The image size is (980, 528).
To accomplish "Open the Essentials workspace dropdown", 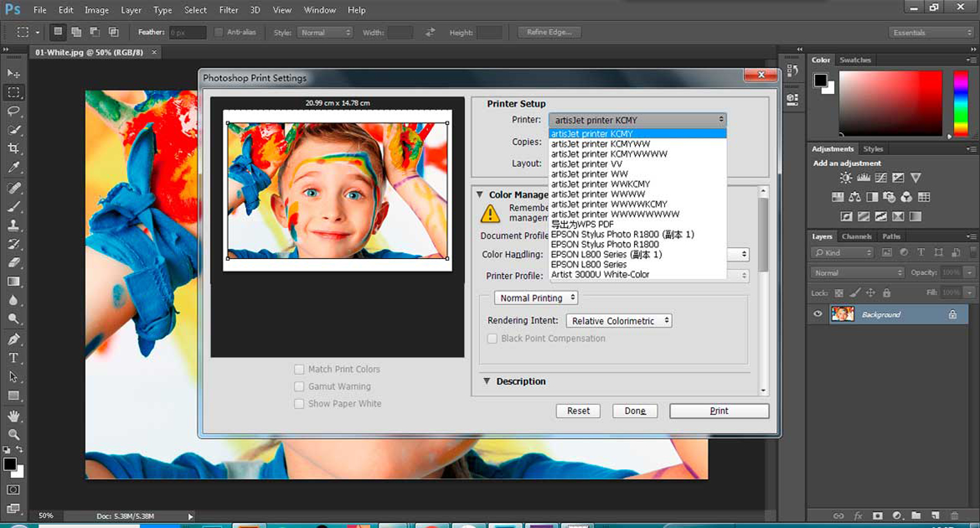I will coord(932,32).
